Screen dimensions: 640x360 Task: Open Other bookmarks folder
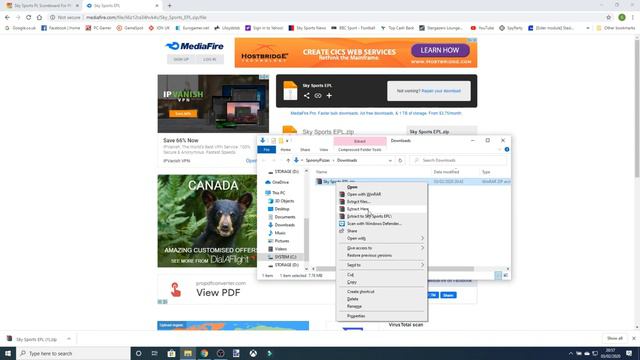[x=616, y=28]
